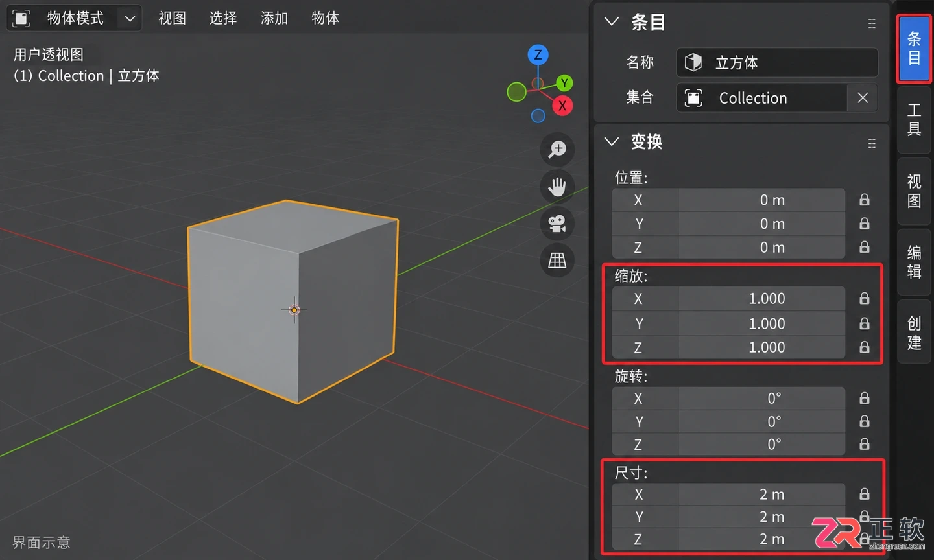The height and width of the screenshot is (560, 934).
Task: Open the 物体模式 mode dropdown
Action: (x=74, y=18)
